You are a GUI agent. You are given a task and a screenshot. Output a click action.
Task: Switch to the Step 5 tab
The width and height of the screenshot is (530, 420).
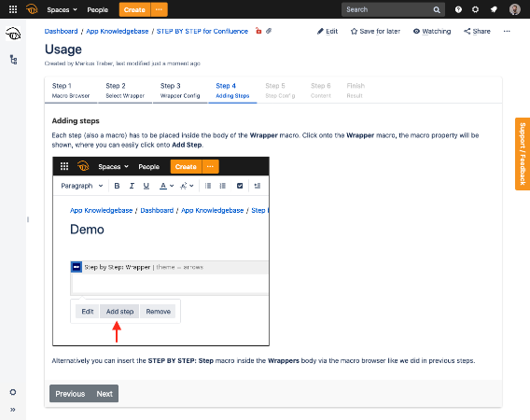(280, 91)
